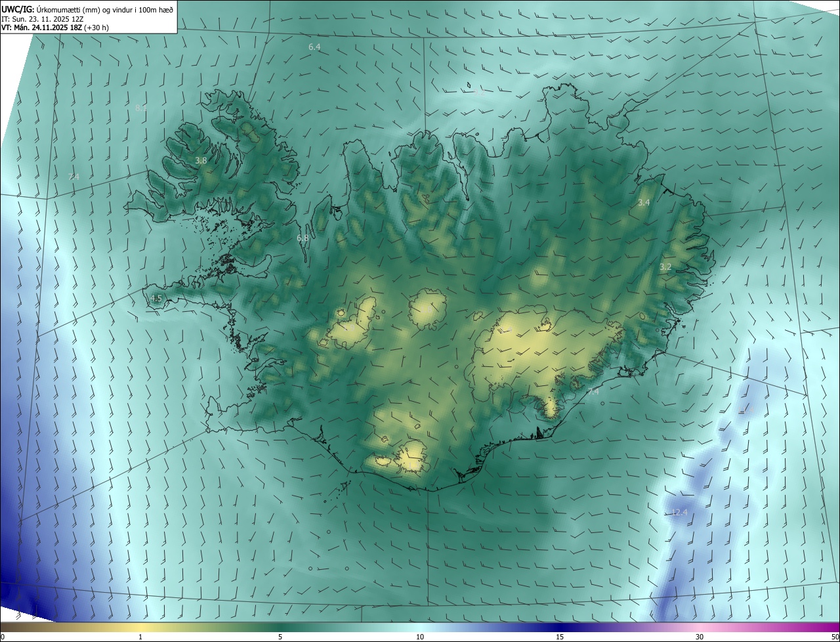Image resolution: width=840 pixels, height=642 pixels.
Task: Click the 15 tick on the colorbar
Action: tap(560, 637)
